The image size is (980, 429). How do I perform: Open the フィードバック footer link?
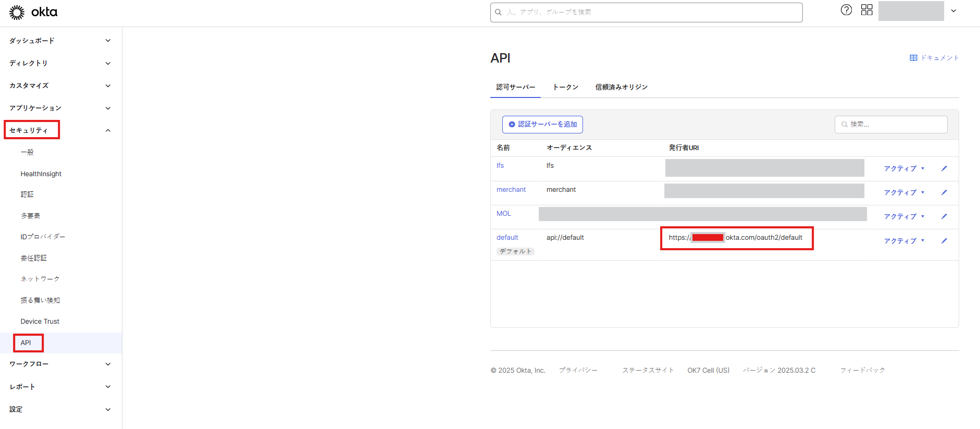click(863, 370)
